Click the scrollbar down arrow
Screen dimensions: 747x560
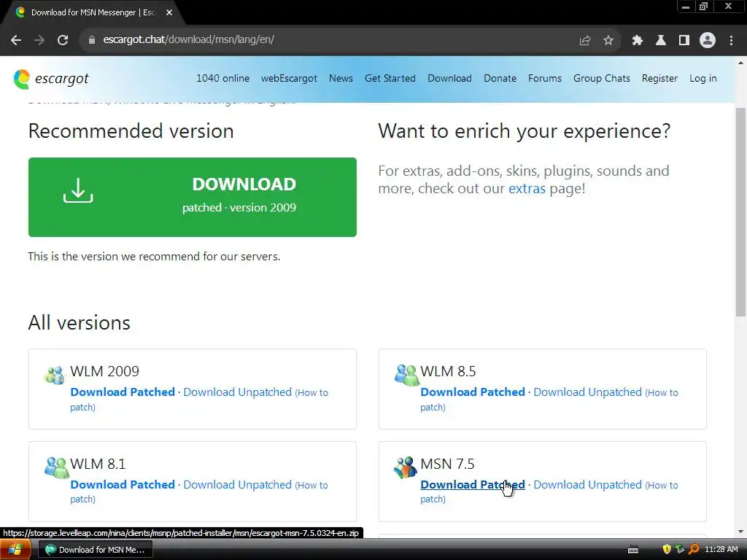[741, 532]
